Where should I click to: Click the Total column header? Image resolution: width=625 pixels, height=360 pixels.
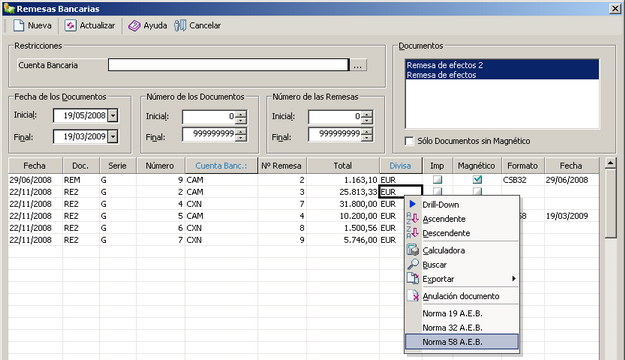343,165
